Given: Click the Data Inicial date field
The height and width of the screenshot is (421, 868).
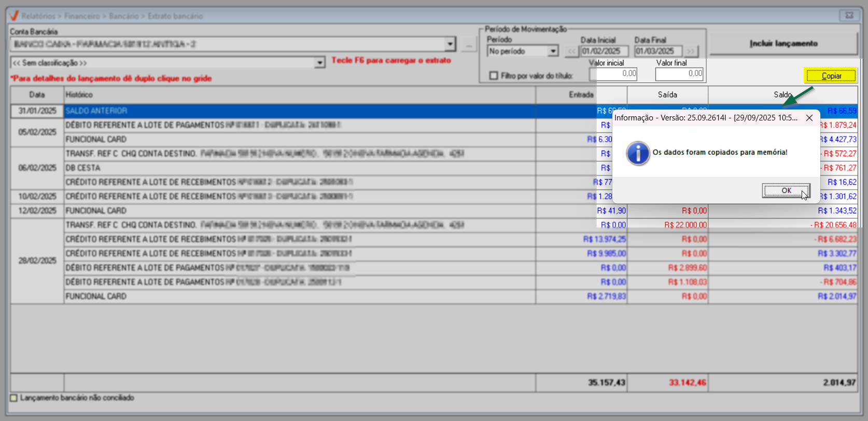Looking at the screenshot, I should pos(604,51).
